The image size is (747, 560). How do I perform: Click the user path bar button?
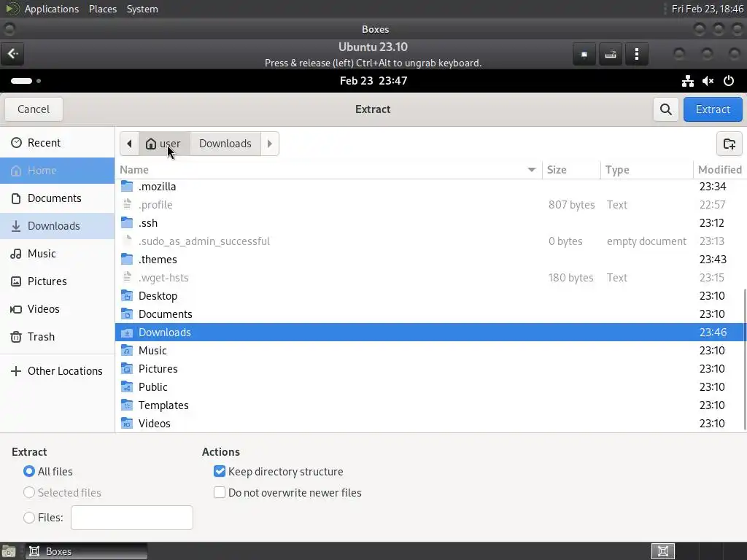[x=164, y=144]
